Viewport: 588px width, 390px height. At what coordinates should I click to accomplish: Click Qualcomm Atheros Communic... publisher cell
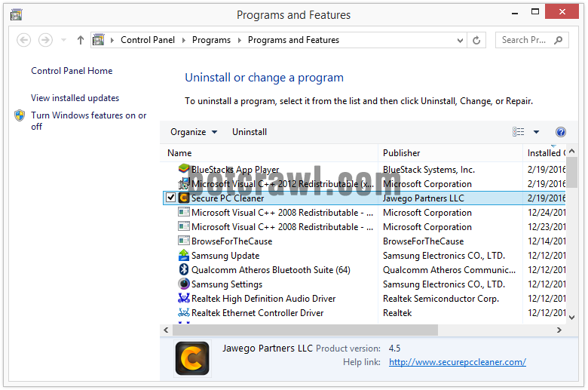[x=449, y=269]
